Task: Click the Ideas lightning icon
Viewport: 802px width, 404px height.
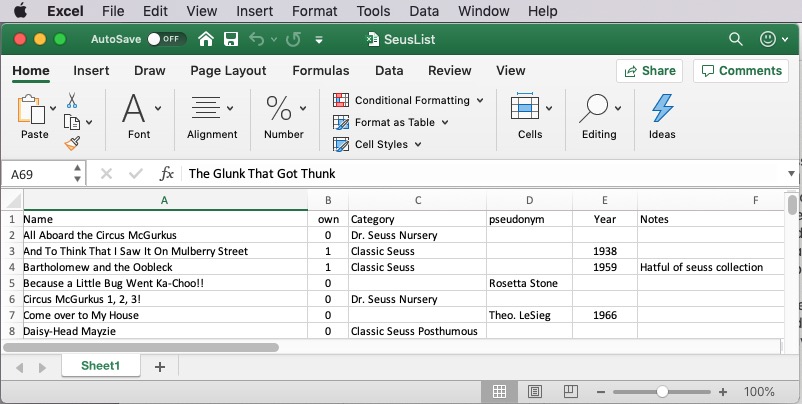Action: point(662,108)
